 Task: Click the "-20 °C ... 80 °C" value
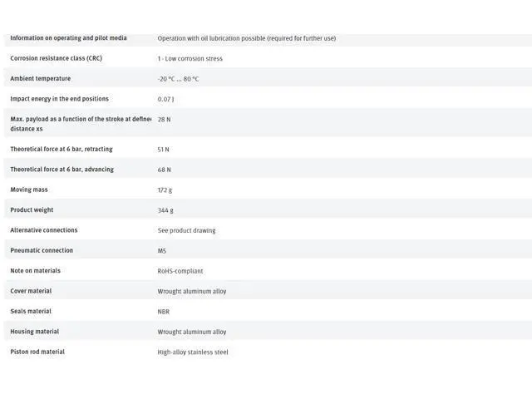pos(178,79)
